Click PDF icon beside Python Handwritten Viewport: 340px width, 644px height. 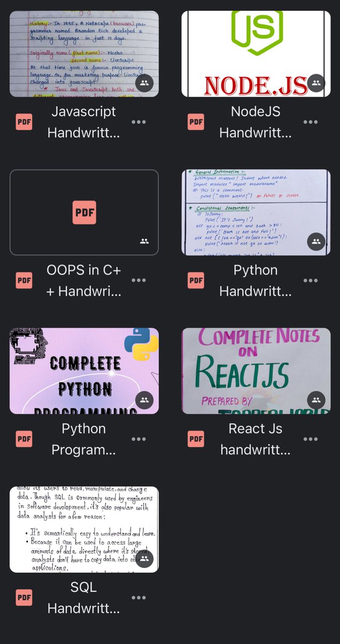pyautogui.click(x=196, y=280)
